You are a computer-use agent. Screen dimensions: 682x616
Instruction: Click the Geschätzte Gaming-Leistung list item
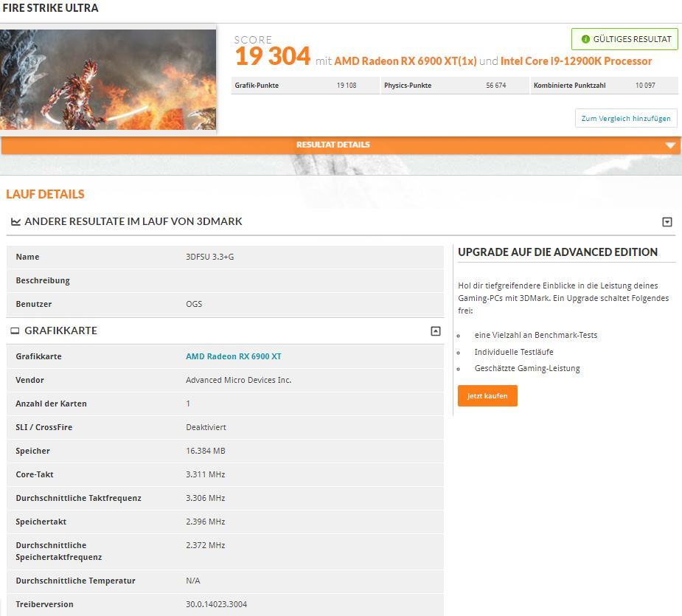tap(527, 368)
